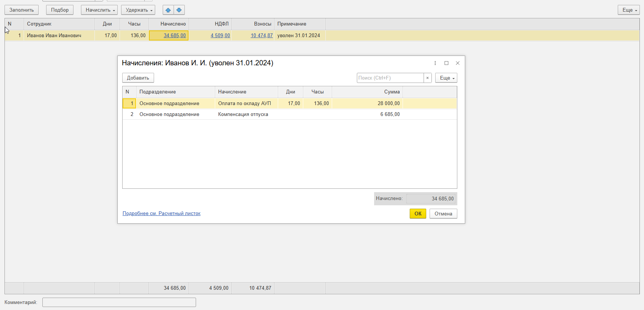This screenshot has width=644, height=310.
Task: Click Добавить to add an accrual
Action: pos(138,78)
